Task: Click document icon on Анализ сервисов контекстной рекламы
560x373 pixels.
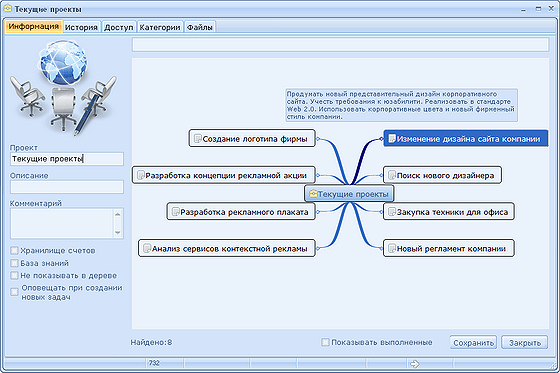Action: click(147, 248)
